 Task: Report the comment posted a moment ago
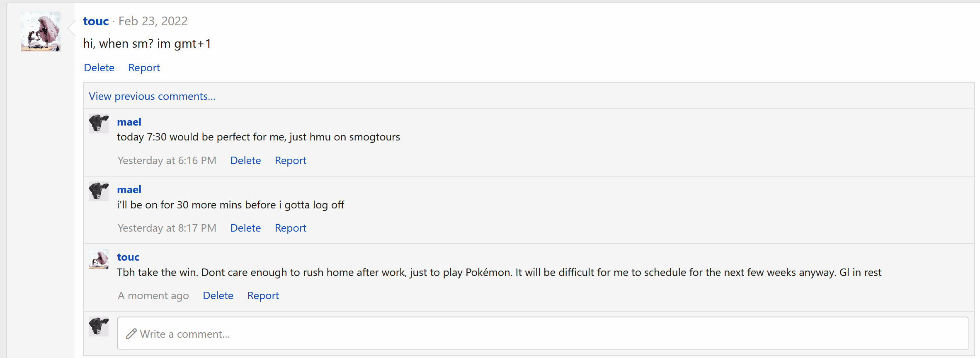[263, 295]
